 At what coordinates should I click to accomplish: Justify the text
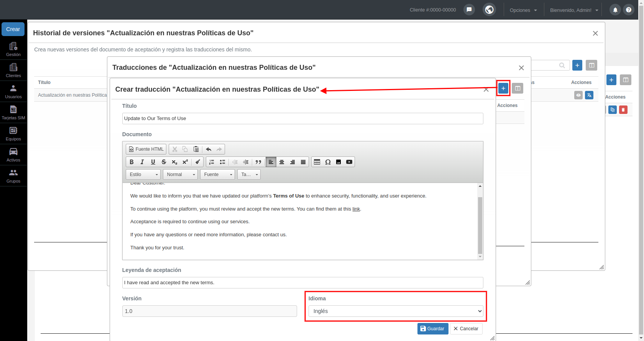point(303,162)
